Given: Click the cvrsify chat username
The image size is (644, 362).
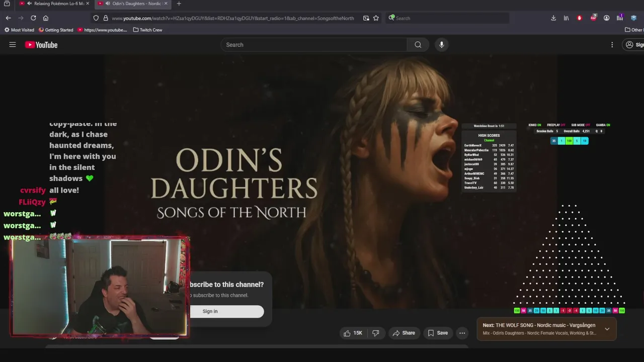Looking at the screenshot, I should coord(33,191).
